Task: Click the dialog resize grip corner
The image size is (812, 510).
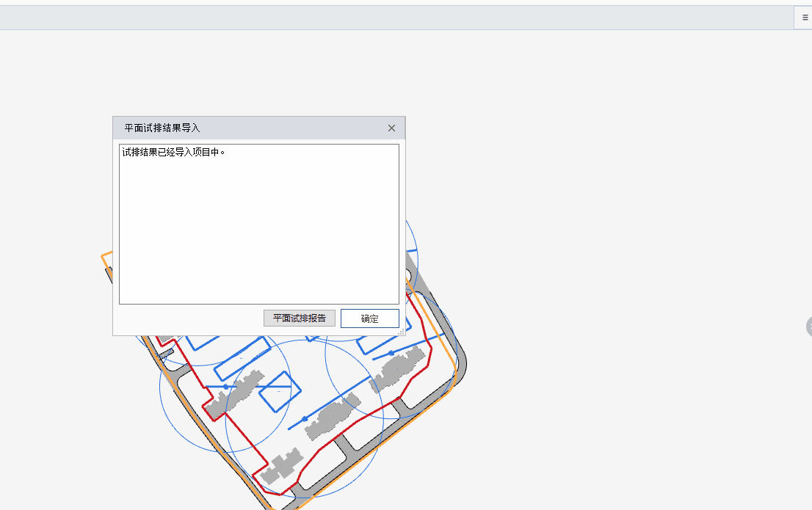Action: [401, 332]
